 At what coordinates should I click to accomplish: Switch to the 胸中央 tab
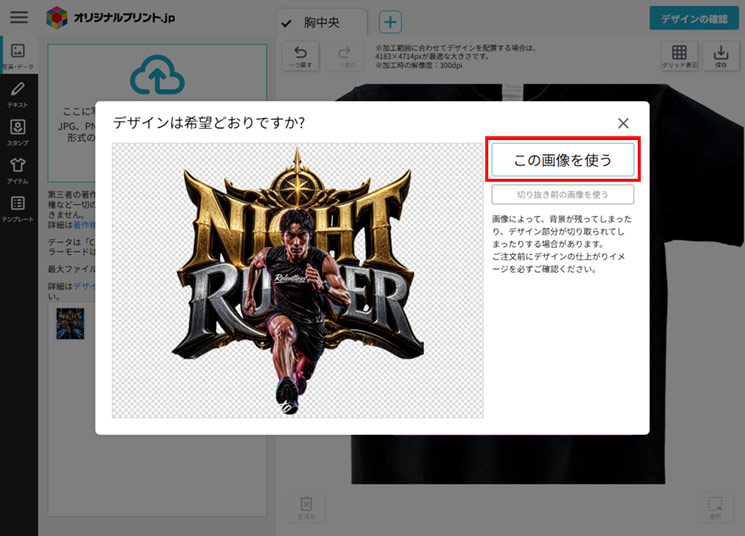click(x=322, y=22)
